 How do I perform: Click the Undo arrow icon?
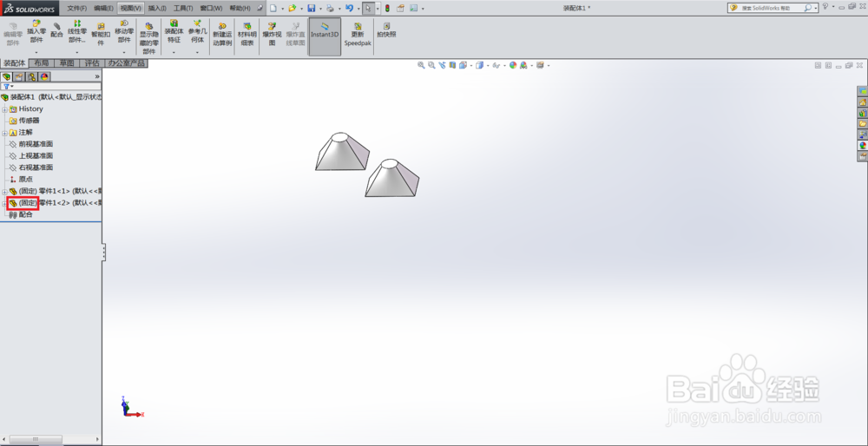(x=349, y=9)
